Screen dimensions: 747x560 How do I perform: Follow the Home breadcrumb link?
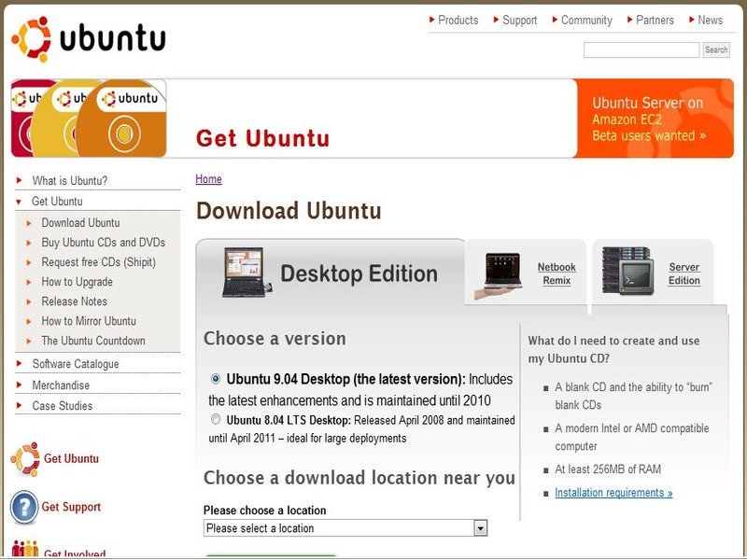(208, 179)
